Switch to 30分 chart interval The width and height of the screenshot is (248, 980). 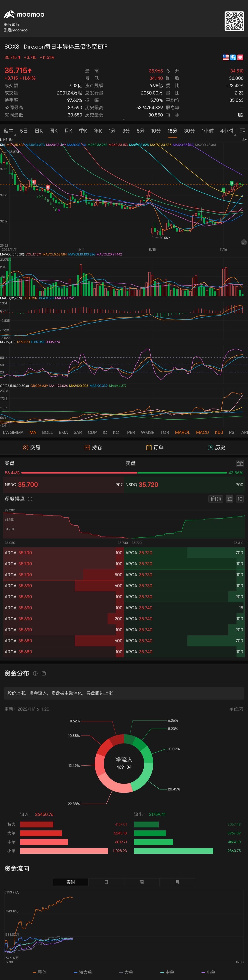tap(189, 131)
